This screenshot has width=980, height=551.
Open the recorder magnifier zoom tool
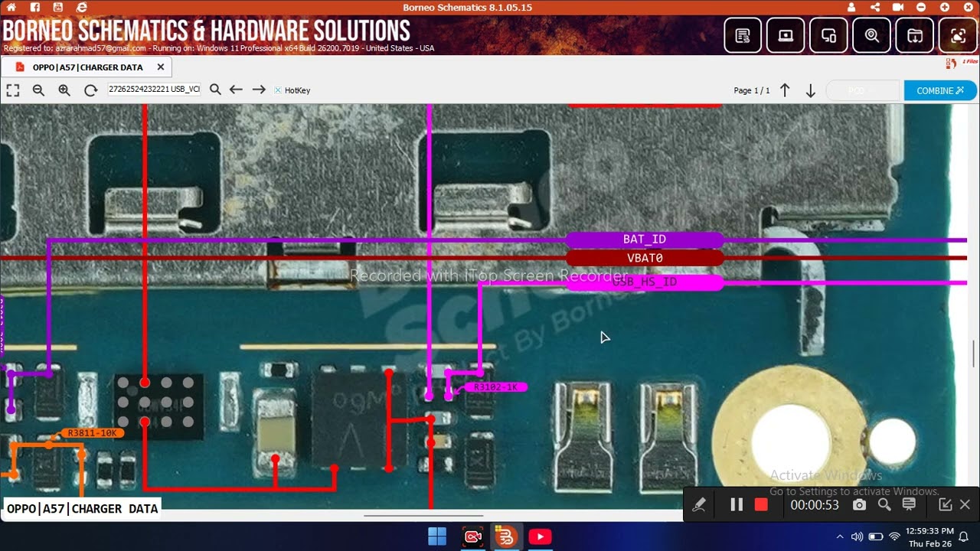[884, 504]
